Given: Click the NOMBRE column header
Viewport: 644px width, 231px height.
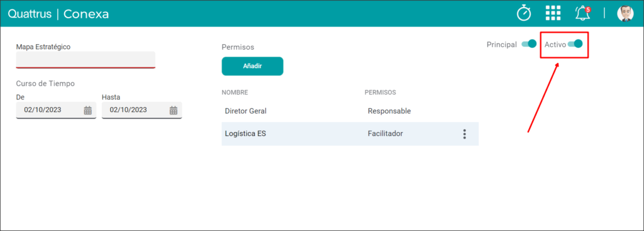Looking at the screenshot, I should coord(235,93).
